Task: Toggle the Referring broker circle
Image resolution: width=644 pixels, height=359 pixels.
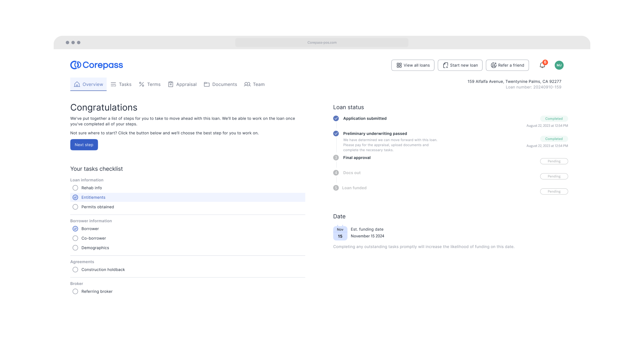Action: coord(75,291)
